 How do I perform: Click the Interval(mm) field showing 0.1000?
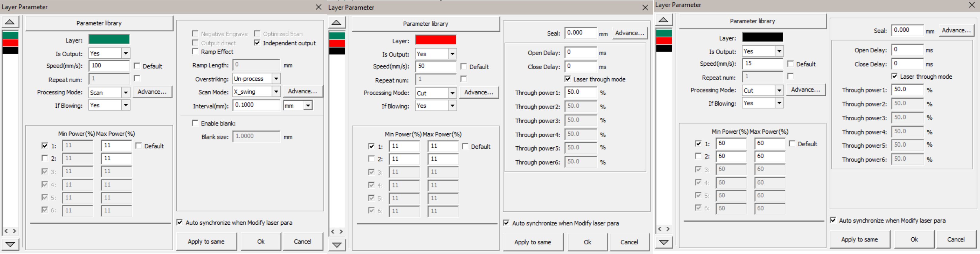tap(256, 105)
